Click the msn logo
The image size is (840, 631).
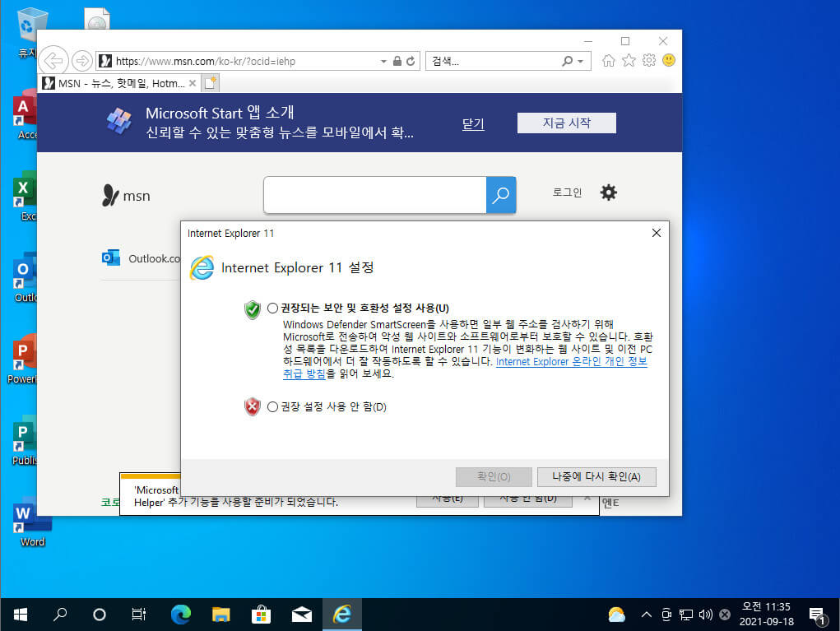point(127,196)
